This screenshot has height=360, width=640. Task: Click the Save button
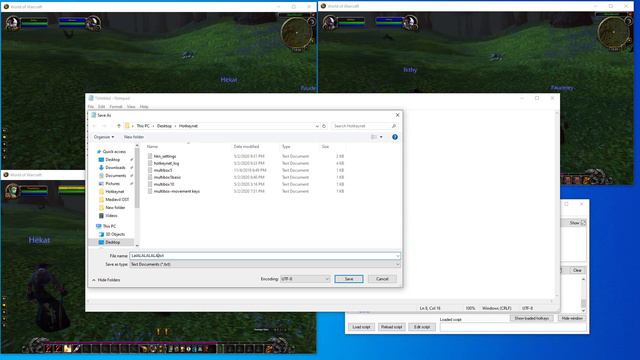point(349,279)
